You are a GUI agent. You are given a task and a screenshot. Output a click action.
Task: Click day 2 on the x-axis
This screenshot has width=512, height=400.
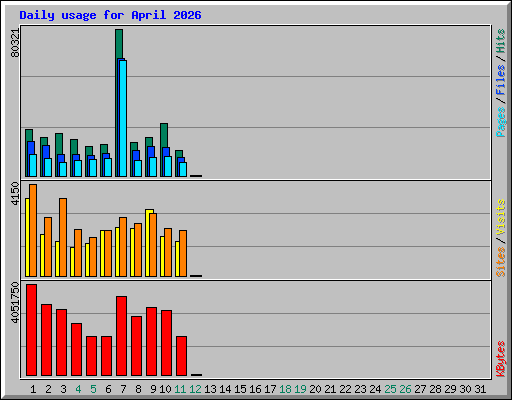48,389
